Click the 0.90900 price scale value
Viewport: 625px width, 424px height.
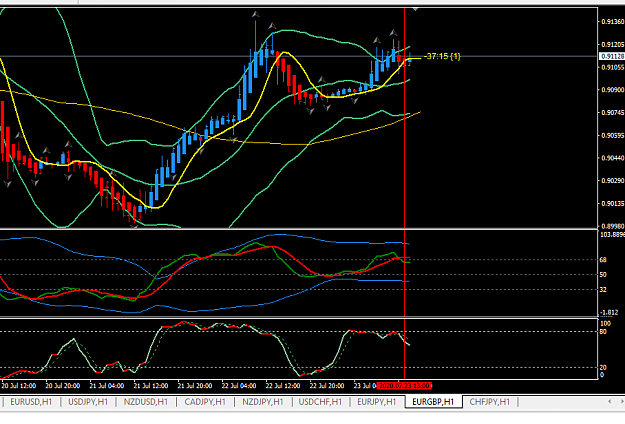[x=613, y=90]
